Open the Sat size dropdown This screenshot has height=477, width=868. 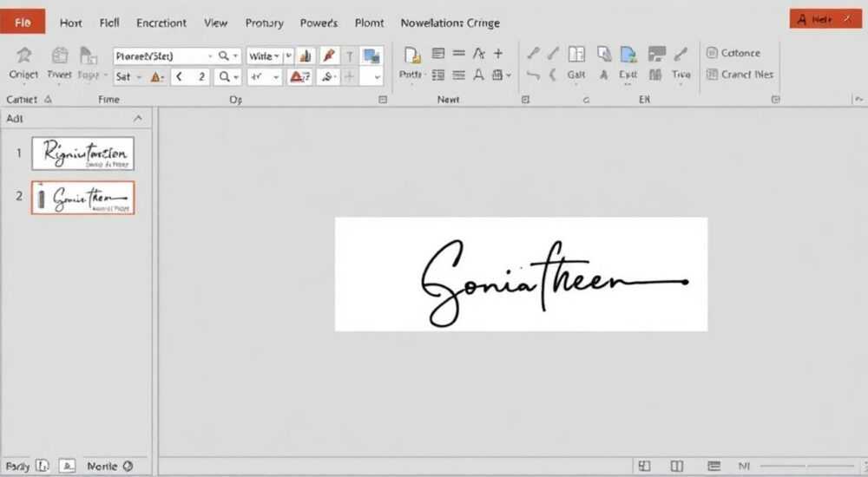point(128,77)
